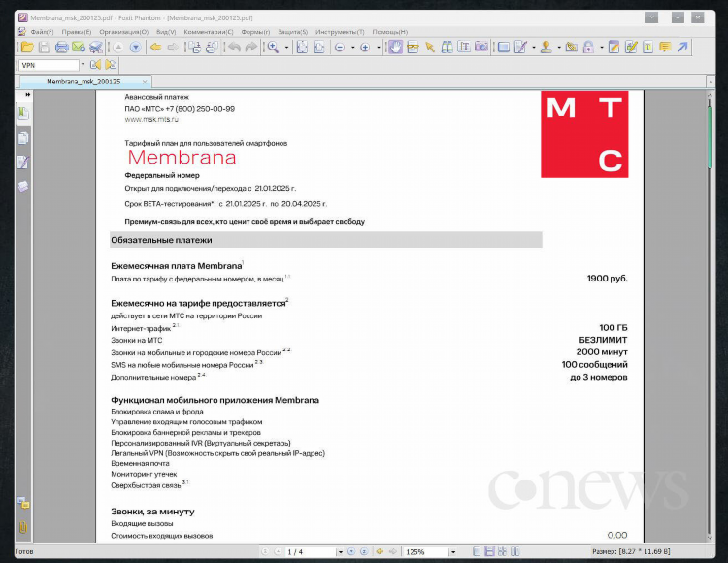
Task: Close the Membrana_msk_200125 tab
Action: click(x=145, y=82)
